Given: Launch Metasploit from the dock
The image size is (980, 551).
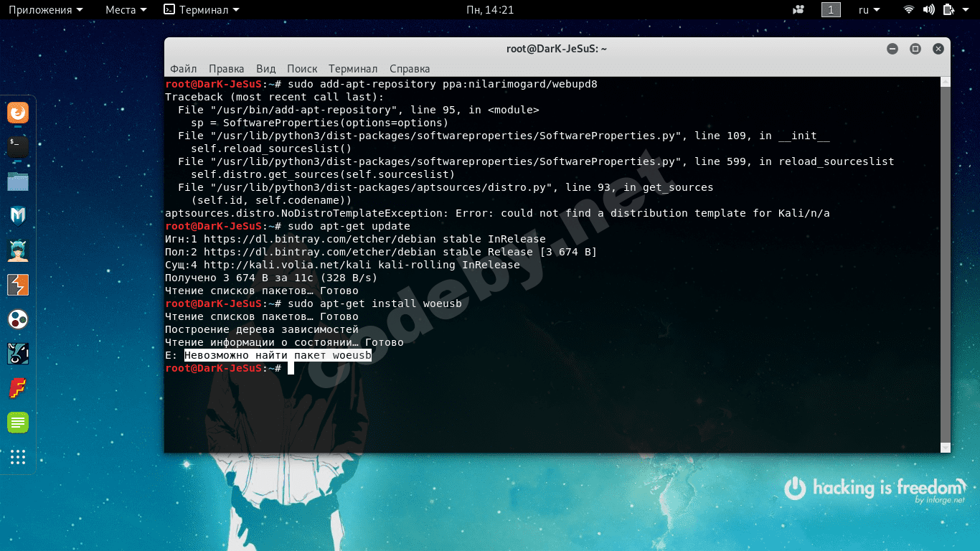Looking at the screenshot, I should (18, 216).
